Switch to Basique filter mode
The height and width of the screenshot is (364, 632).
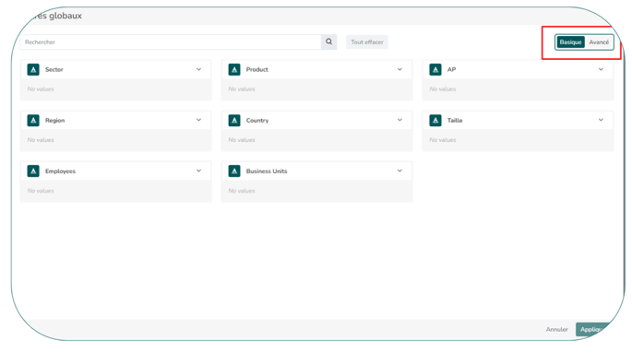tap(570, 42)
